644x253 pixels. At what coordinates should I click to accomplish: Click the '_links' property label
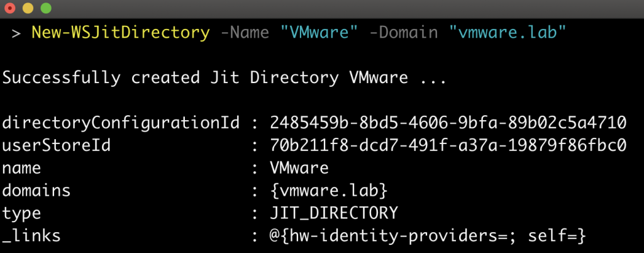click(31, 236)
